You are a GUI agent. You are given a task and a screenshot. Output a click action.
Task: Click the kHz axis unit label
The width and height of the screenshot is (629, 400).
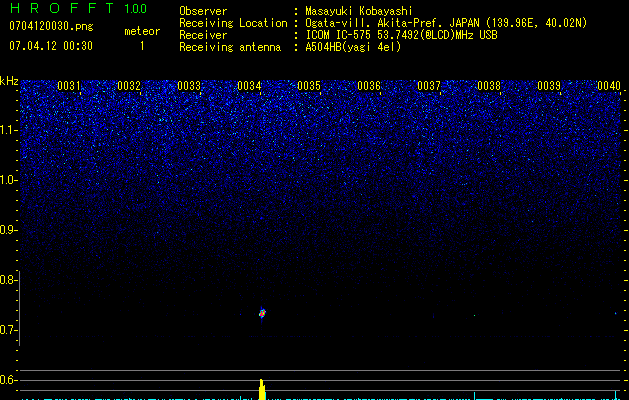[9, 81]
